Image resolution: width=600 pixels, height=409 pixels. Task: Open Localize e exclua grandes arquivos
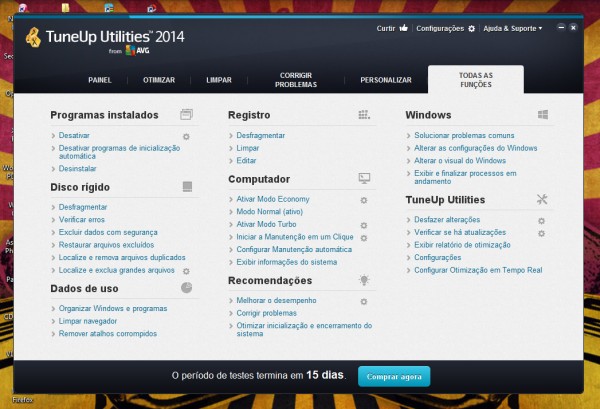pyautogui.click(x=116, y=270)
